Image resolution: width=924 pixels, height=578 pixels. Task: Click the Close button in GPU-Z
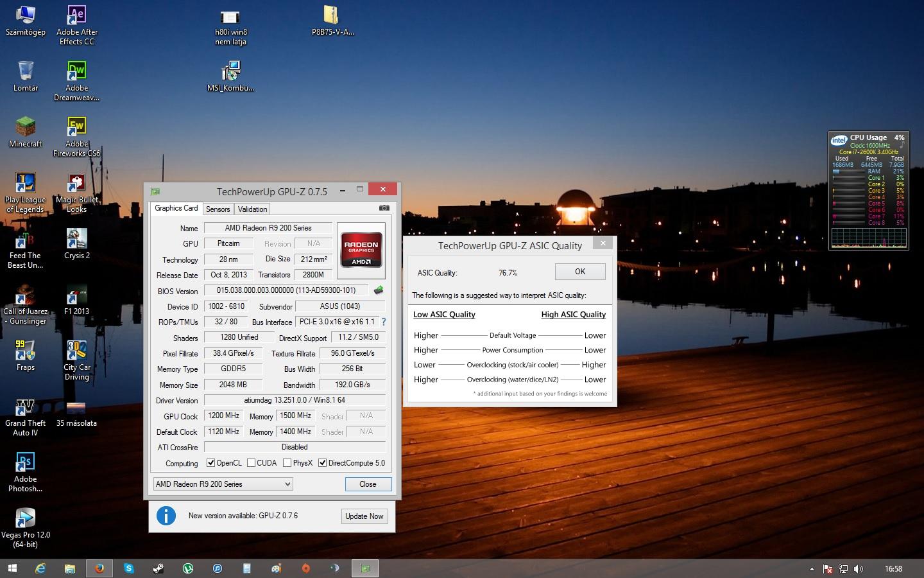[368, 484]
